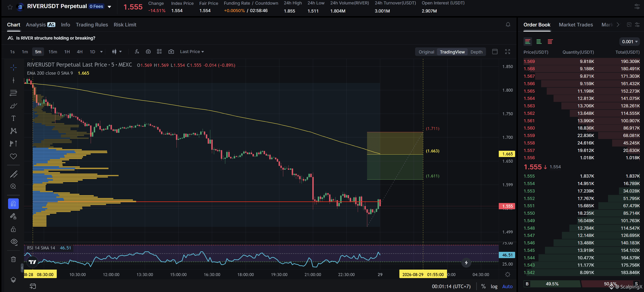Select the 1D timeframe
This screenshot has width=644, height=292.
tap(93, 52)
